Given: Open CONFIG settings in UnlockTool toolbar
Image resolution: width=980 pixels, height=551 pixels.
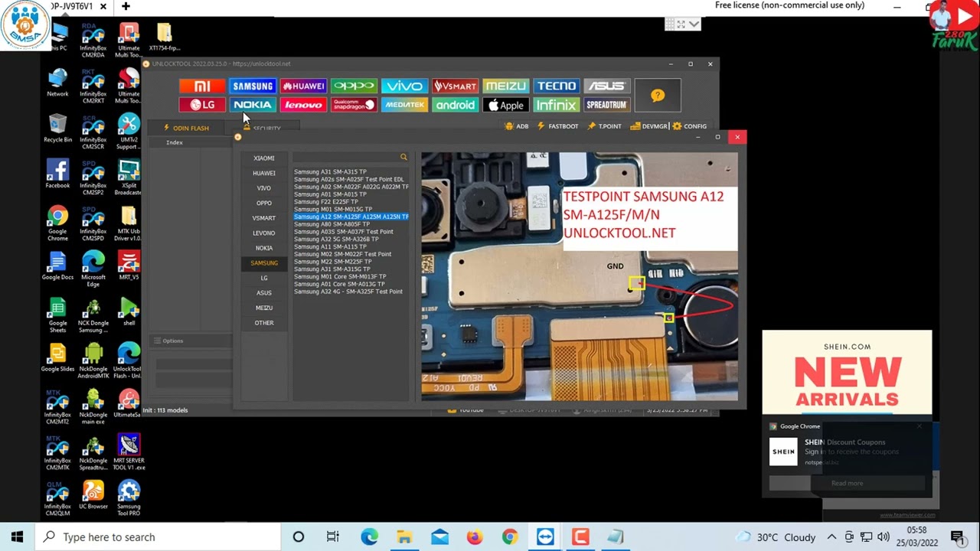Looking at the screenshot, I should click(690, 126).
